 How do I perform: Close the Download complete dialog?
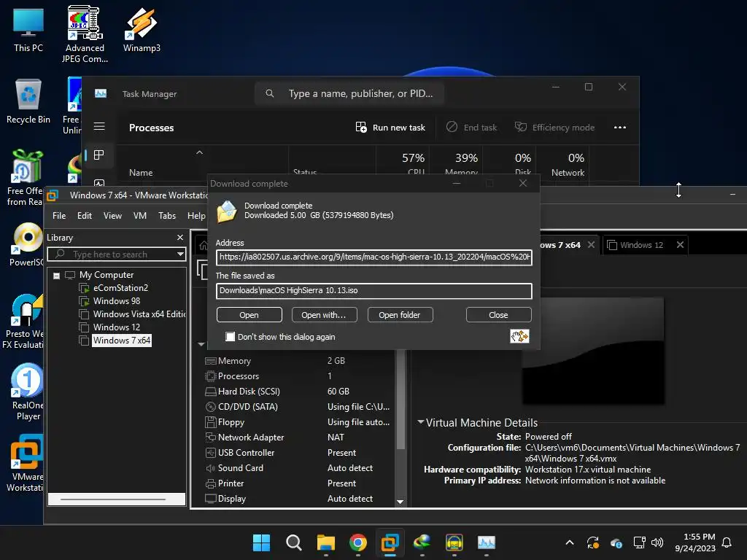coord(498,315)
